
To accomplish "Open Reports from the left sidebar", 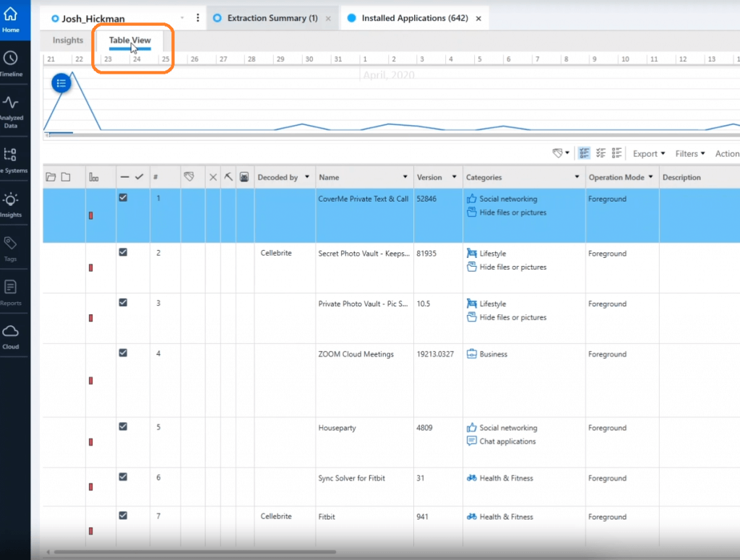I will [11, 292].
